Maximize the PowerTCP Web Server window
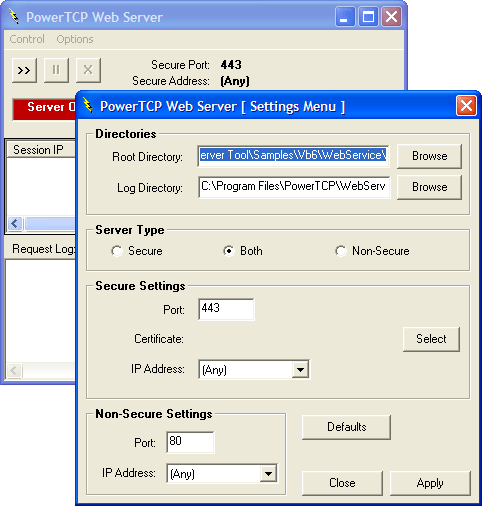 click(x=368, y=17)
